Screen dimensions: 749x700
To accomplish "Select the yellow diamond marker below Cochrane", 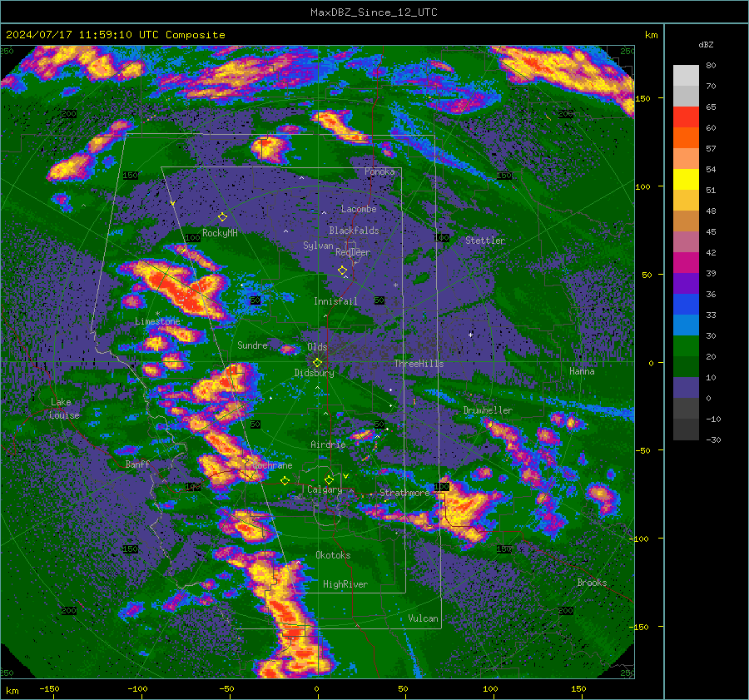I will pyautogui.click(x=285, y=480).
